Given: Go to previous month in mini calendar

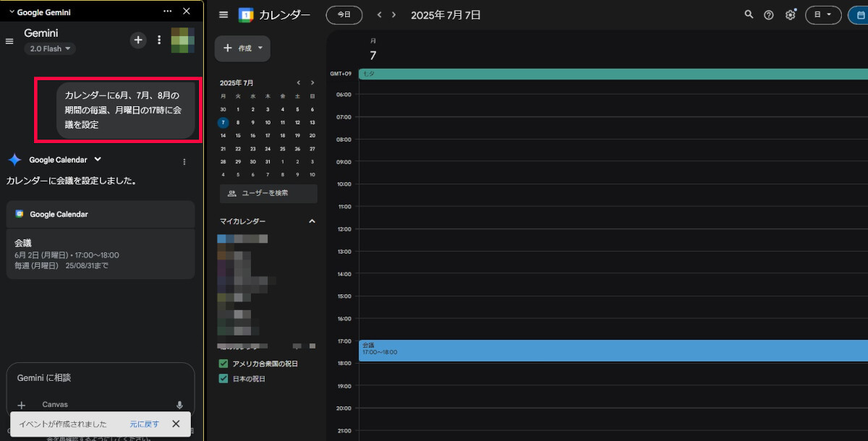Looking at the screenshot, I should (x=298, y=82).
